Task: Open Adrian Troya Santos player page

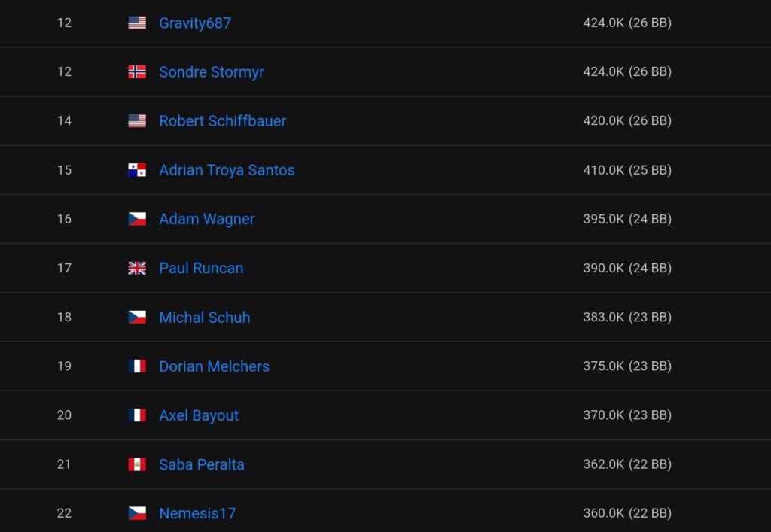Action: click(227, 170)
